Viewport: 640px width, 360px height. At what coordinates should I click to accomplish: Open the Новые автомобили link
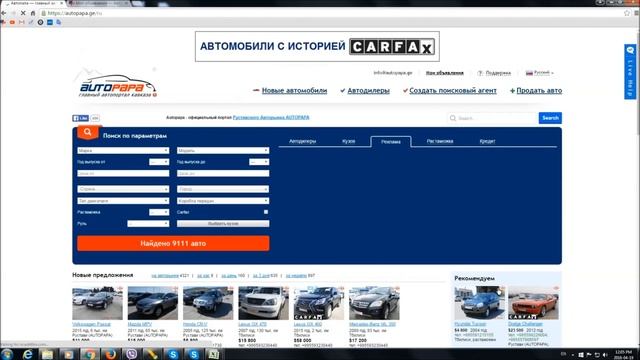(x=294, y=91)
